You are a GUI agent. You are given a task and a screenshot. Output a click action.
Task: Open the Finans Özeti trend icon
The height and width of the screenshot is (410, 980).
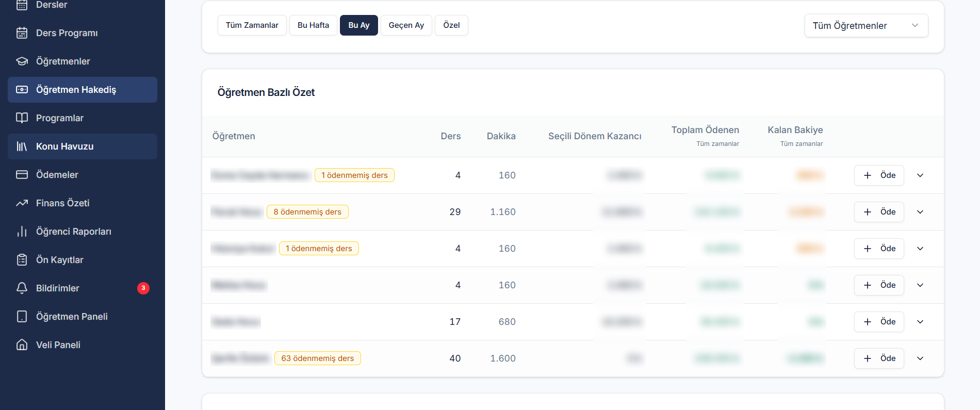pyautogui.click(x=22, y=203)
